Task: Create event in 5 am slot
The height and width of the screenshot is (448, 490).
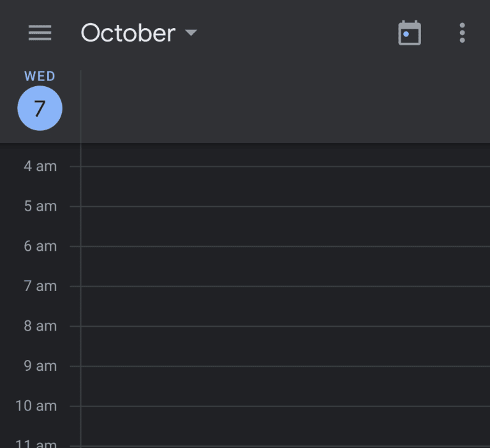Action: pyautogui.click(x=285, y=227)
